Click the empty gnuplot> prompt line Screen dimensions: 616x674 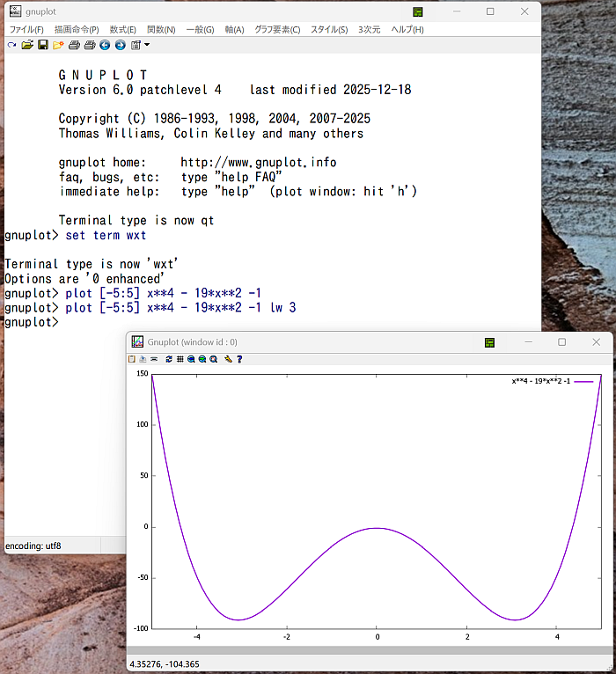32,322
